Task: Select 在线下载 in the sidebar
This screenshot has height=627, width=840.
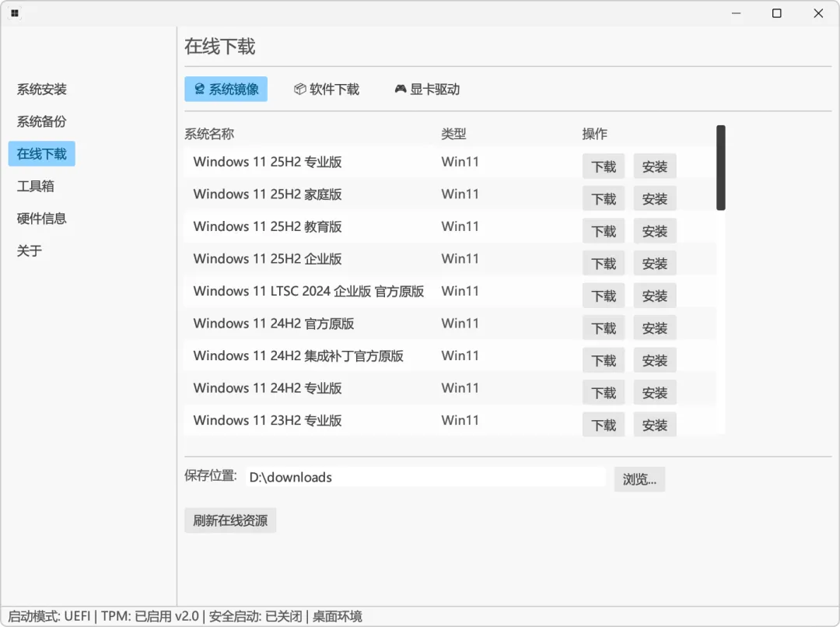Action: coord(42,154)
